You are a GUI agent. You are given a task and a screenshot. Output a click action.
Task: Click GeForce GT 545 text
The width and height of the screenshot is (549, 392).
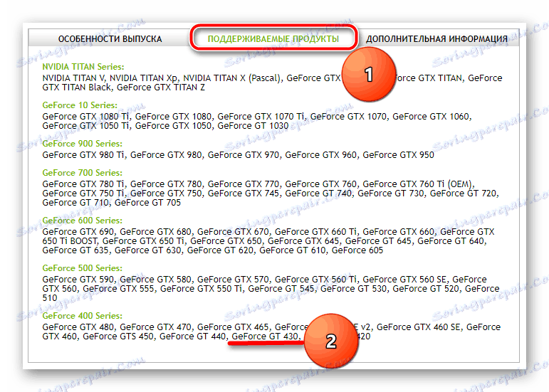281,289
